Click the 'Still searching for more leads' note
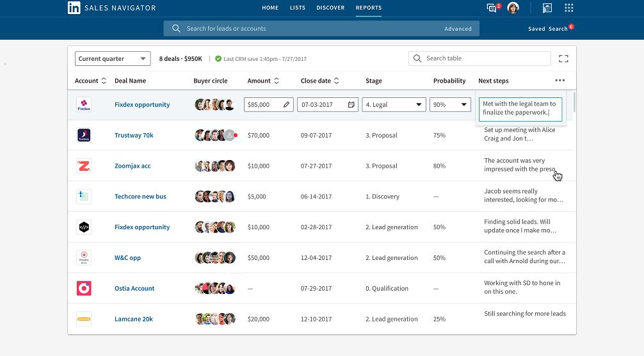The width and height of the screenshot is (644, 356). point(525,314)
